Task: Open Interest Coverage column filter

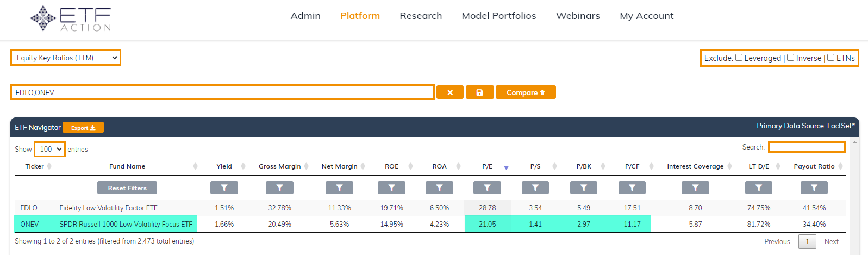Action: (x=695, y=188)
